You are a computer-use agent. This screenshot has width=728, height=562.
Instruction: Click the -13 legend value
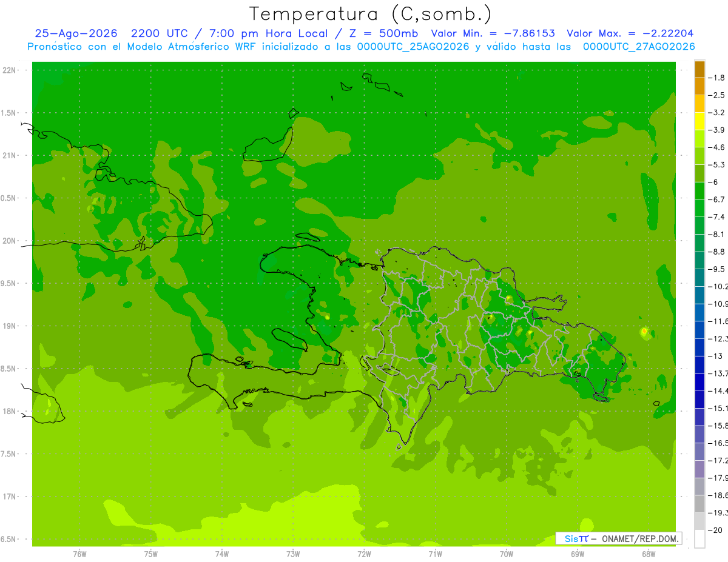tap(716, 356)
